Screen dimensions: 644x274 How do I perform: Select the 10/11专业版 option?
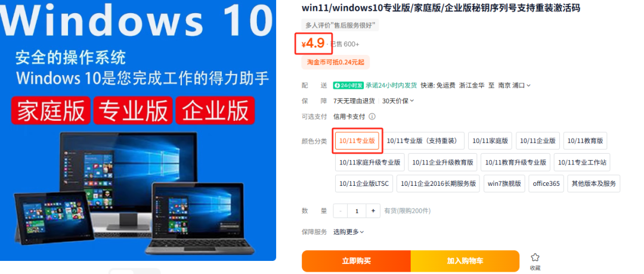click(x=357, y=141)
